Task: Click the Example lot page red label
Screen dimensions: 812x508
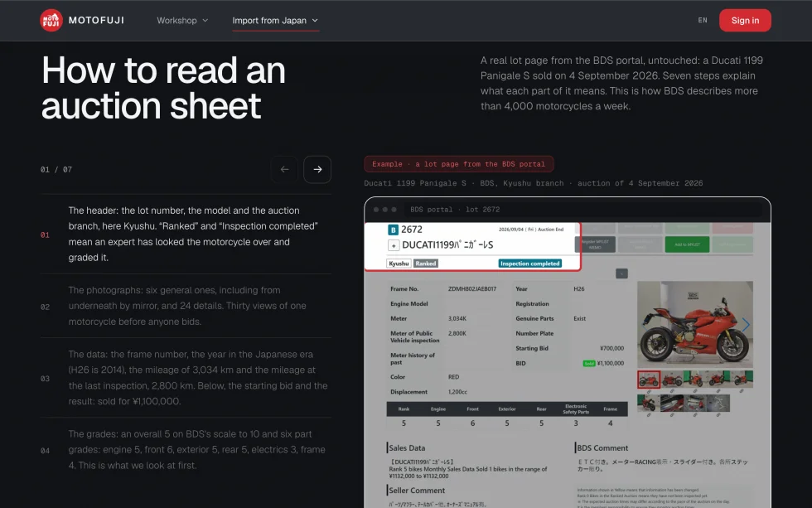Action: (x=459, y=164)
